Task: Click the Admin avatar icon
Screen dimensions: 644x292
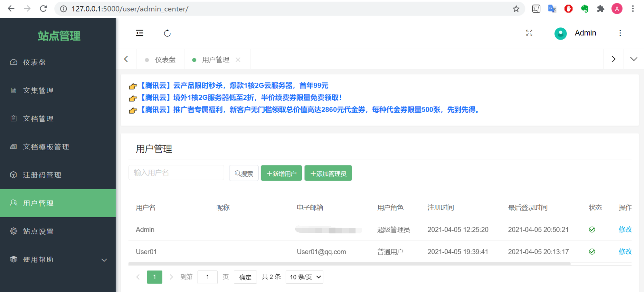Action: click(561, 33)
